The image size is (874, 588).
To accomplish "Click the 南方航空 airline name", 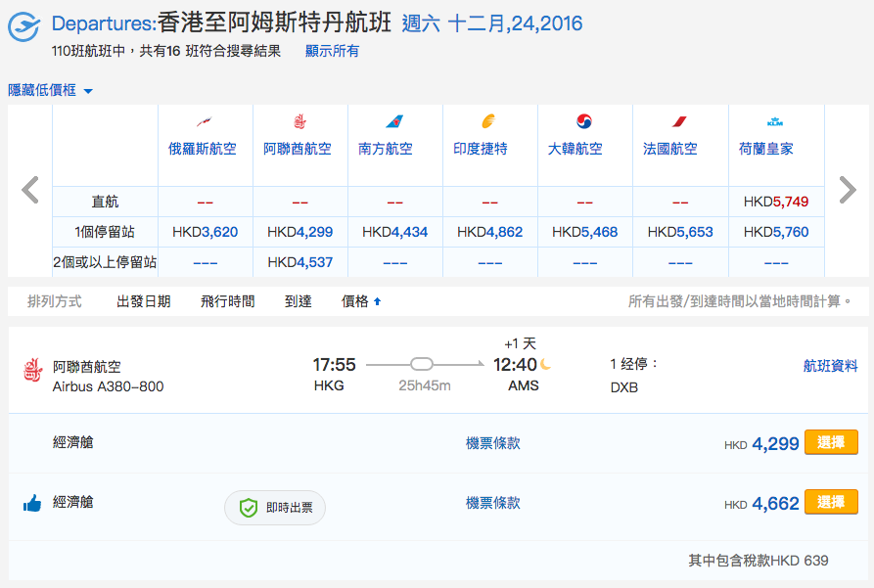I will point(386,149).
